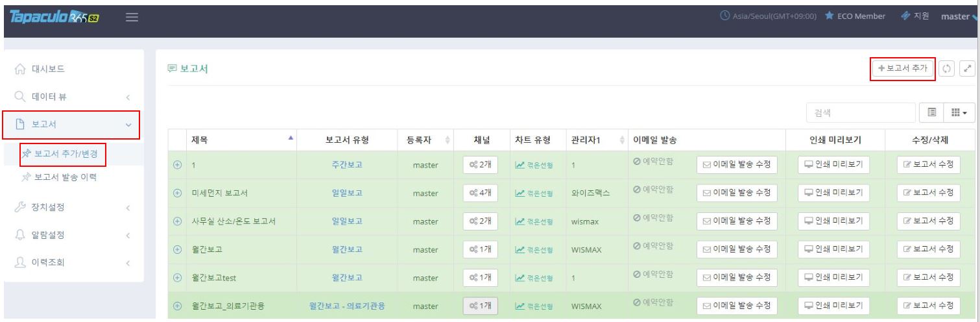980x322 pixels.
Task: Edit email sending for 미세먼지 보고서
Action: point(737,193)
